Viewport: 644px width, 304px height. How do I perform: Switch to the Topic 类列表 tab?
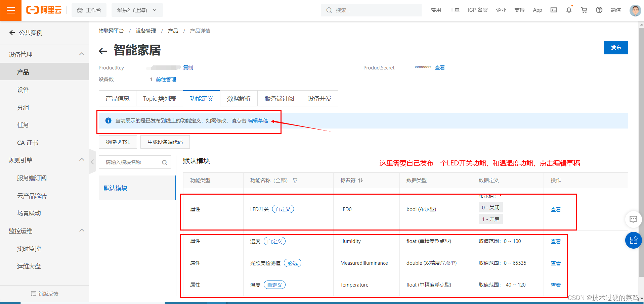160,99
